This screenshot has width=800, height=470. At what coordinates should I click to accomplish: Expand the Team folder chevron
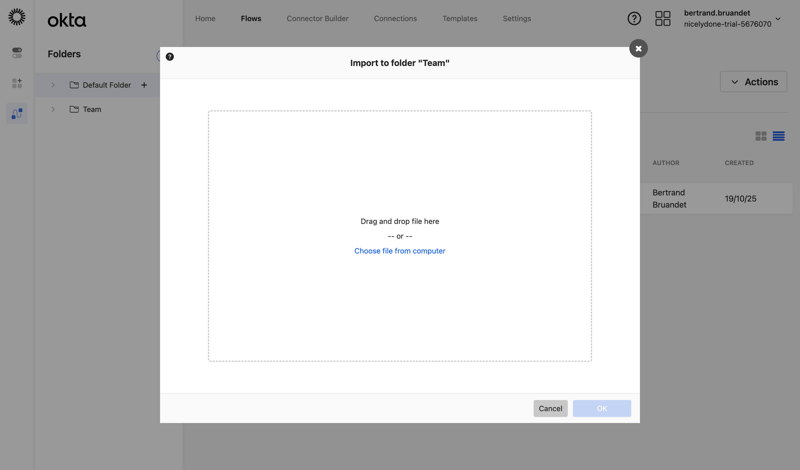pos(53,109)
